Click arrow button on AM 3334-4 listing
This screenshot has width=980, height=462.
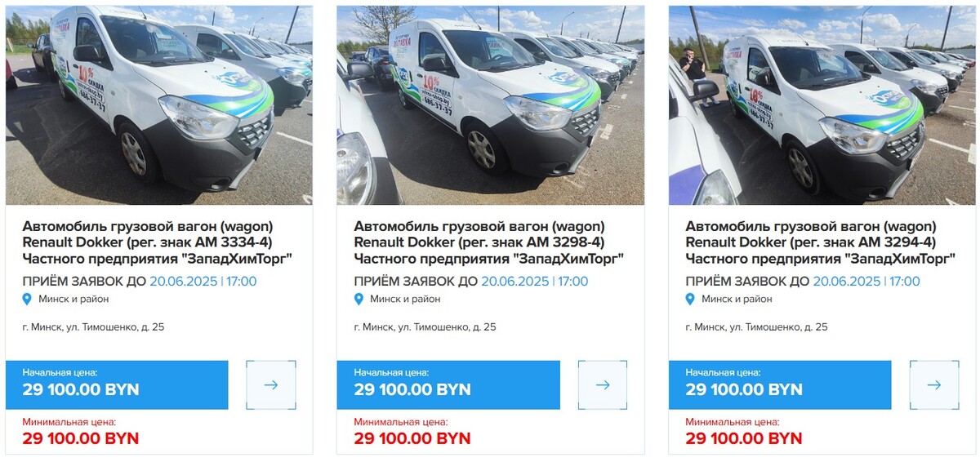270,385
